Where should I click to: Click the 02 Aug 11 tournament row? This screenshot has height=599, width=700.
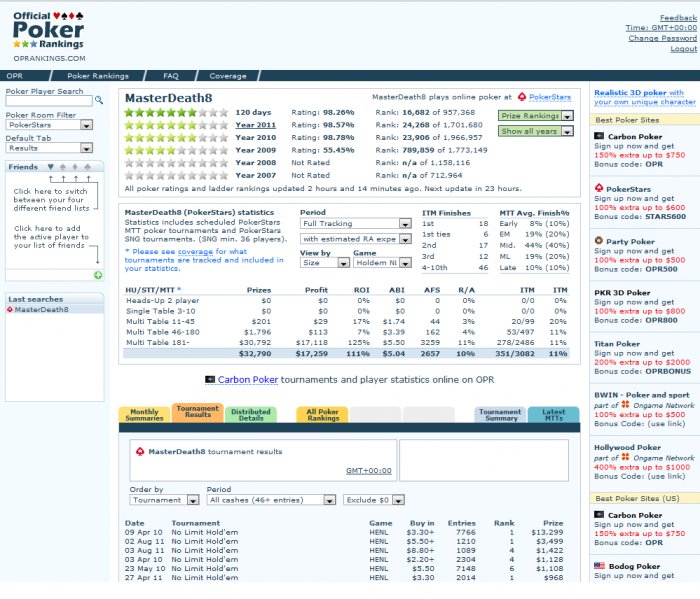pos(344,541)
